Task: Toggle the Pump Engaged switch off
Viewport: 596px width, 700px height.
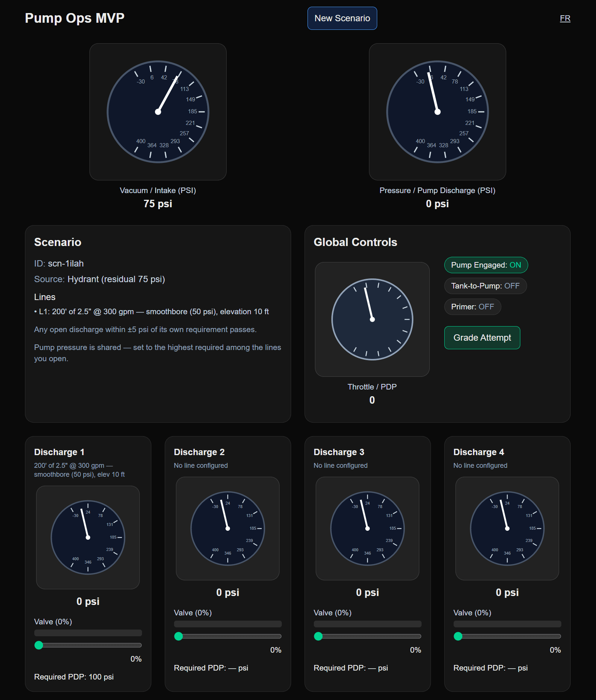Action: [x=486, y=265]
